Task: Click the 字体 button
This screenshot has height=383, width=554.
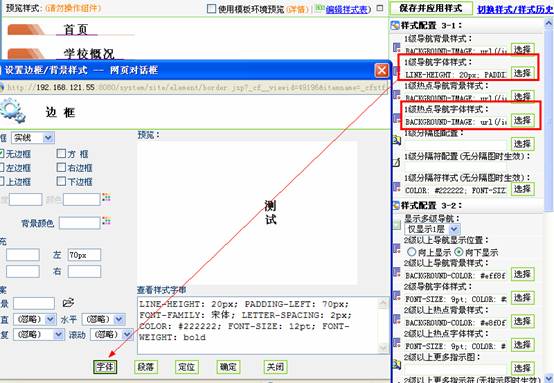Action: 105,367
